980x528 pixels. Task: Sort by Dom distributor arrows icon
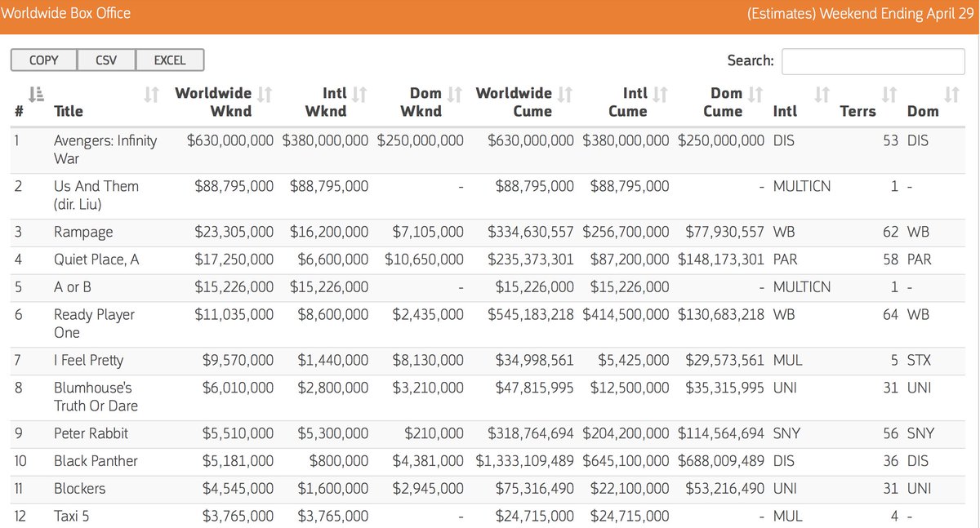[951, 94]
